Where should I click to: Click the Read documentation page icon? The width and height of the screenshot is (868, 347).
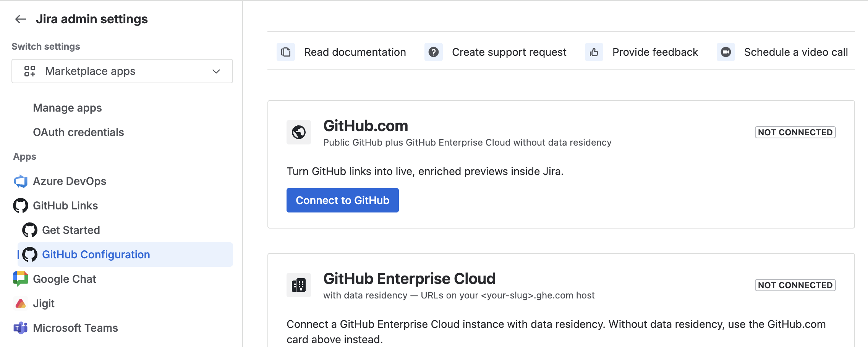point(286,52)
